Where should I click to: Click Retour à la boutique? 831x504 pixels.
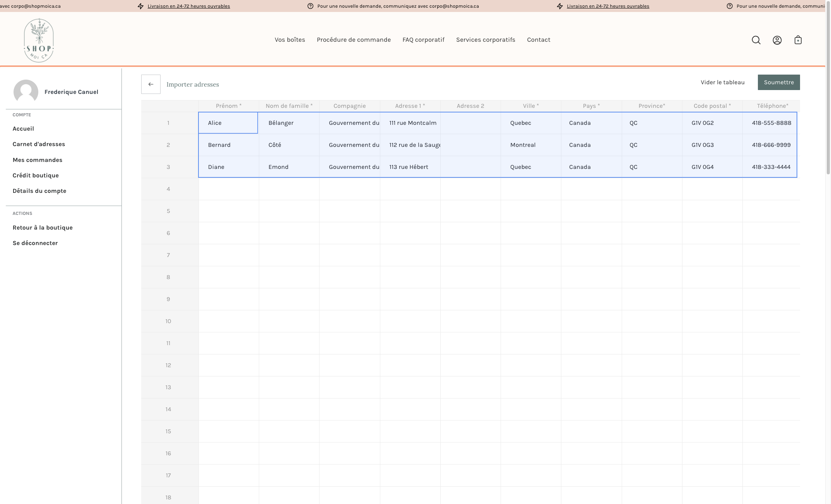pyautogui.click(x=43, y=228)
